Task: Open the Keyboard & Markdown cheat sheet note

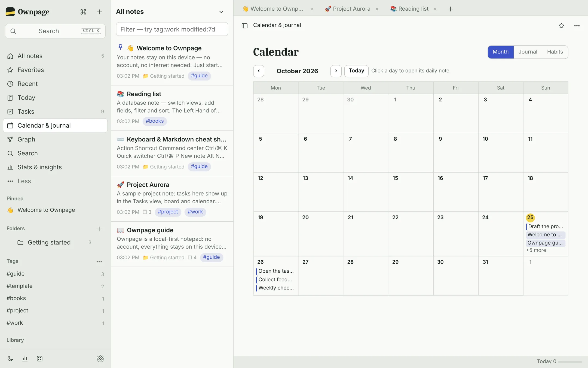Action: coord(172,153)
